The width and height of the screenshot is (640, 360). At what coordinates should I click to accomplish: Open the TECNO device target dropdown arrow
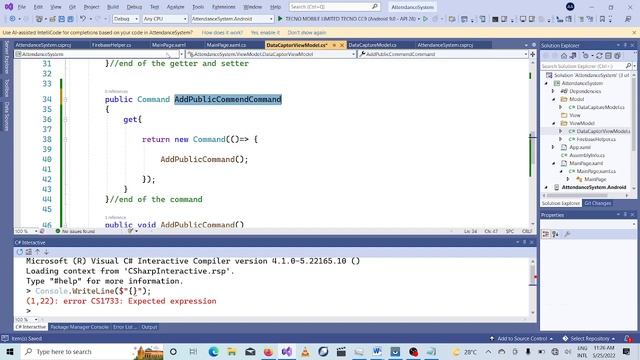(419, 19)
